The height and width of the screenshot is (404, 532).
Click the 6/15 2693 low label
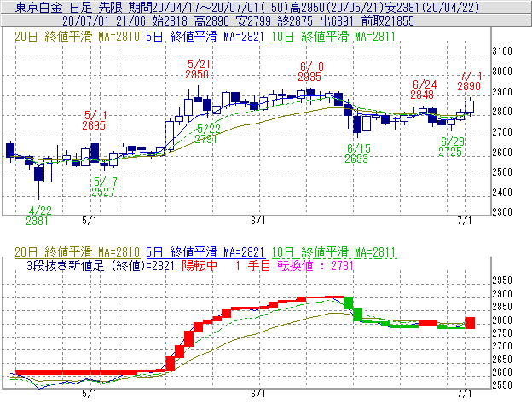pos(358,153)
